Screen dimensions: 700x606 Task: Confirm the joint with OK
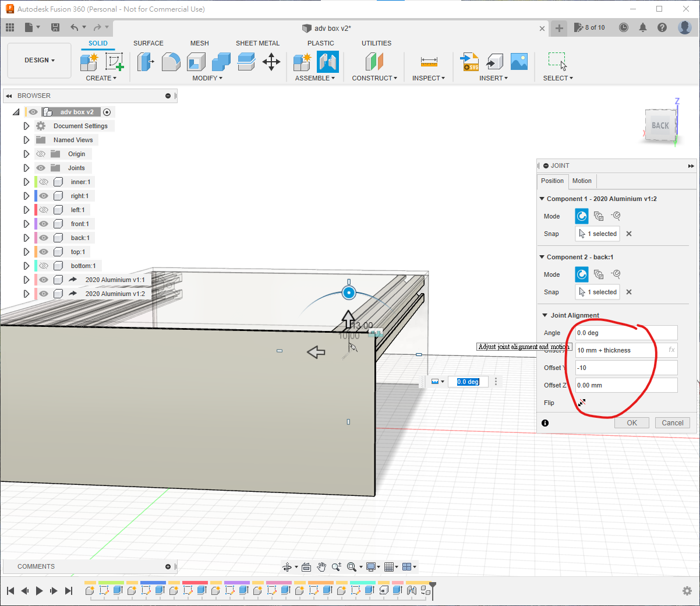click(631, 423)
